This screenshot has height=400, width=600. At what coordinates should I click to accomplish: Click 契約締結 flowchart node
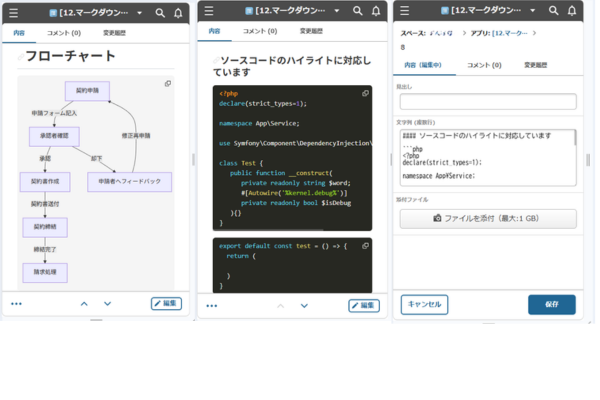pos(45,227)
